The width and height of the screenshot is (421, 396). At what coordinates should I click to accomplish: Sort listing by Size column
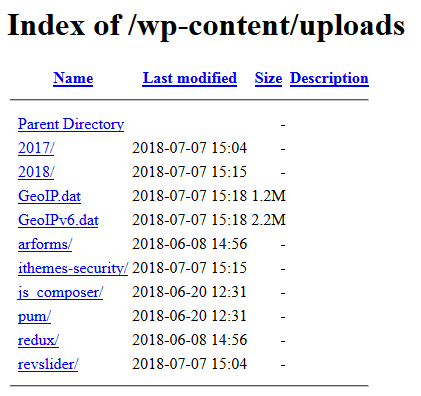tap(268, 79)
